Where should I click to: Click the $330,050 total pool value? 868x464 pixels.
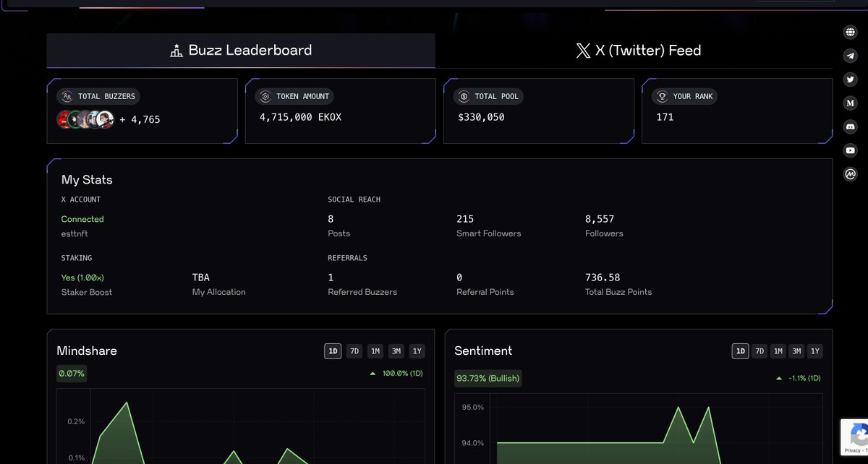point(481,116)
